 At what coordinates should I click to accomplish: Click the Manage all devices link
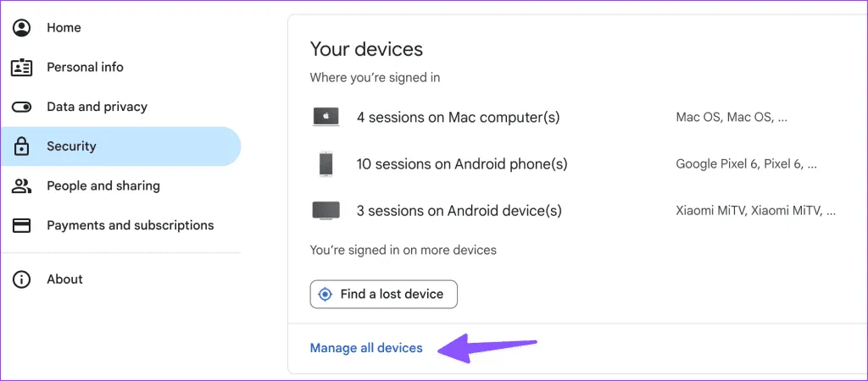(366, 348)
